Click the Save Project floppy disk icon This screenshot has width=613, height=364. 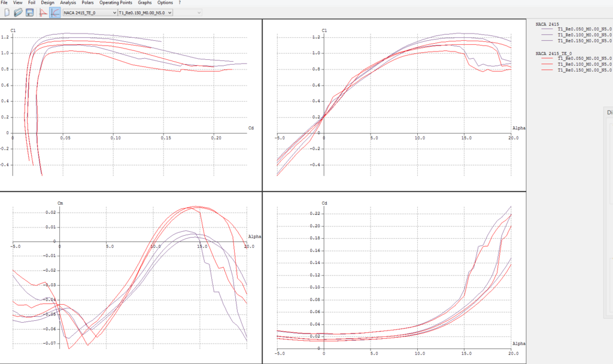click(29, 12)
